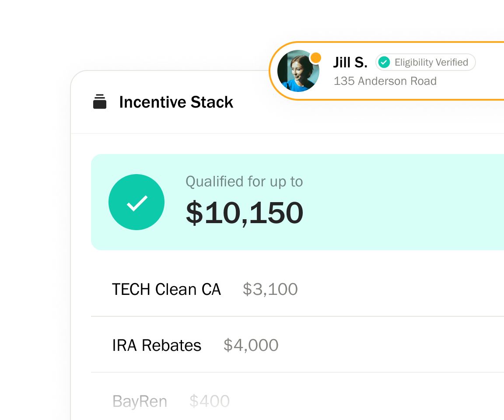Image resolution: width=504 pixels, height=420 pixels.
Task: Click the Qualified for up to label
Action: click(x=244, y=182)
